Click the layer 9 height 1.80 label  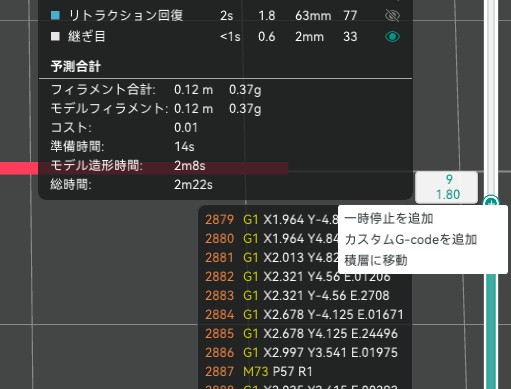coord(447,187)
